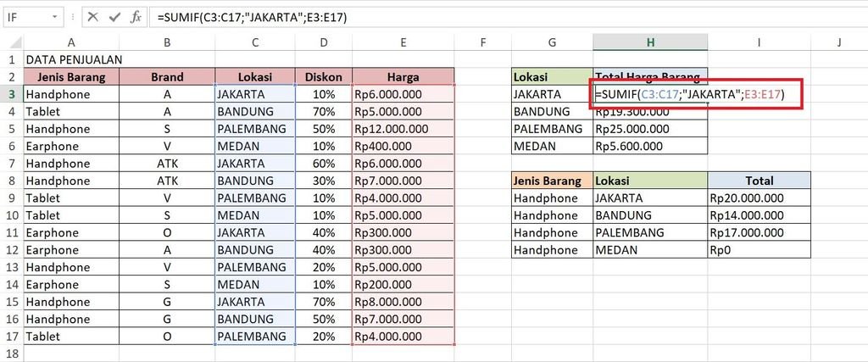Select the Rp20.000.000 Handphone JAKARTA total

coord(759,198)
